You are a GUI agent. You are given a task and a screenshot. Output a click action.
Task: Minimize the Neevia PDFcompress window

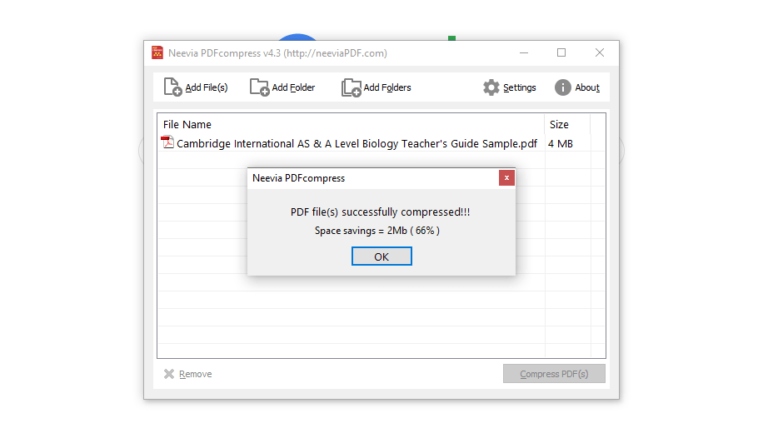[524, 52]
